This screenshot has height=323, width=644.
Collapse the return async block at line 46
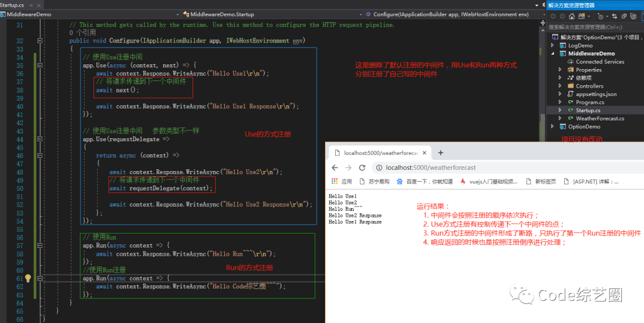point(40,156)
